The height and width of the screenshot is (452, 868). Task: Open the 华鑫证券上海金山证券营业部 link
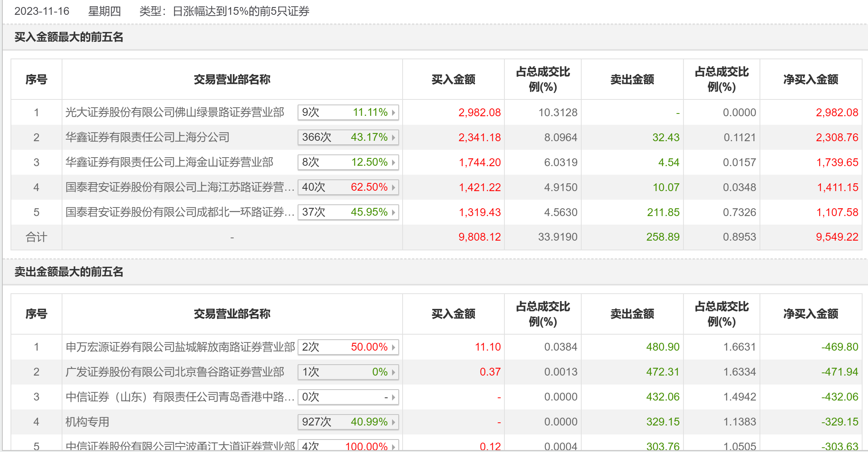pyautogui.click(x=169, y=163)
